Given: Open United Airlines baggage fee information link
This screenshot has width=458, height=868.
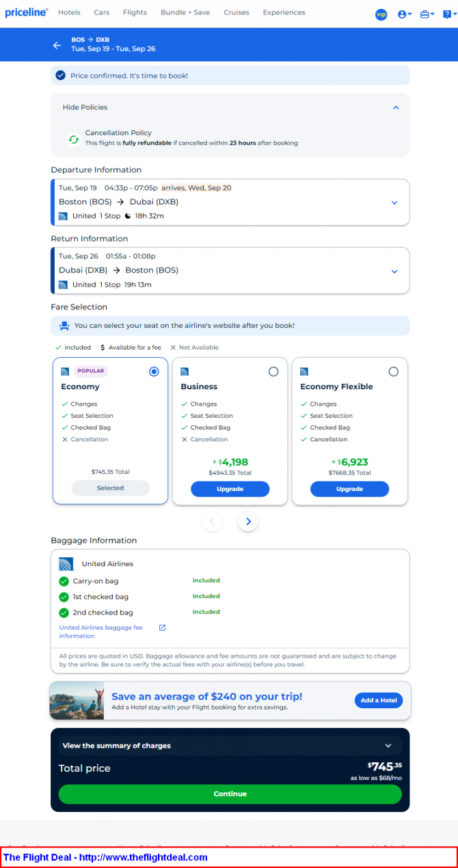Looking at the screenshot, I should tap(101, 632).
